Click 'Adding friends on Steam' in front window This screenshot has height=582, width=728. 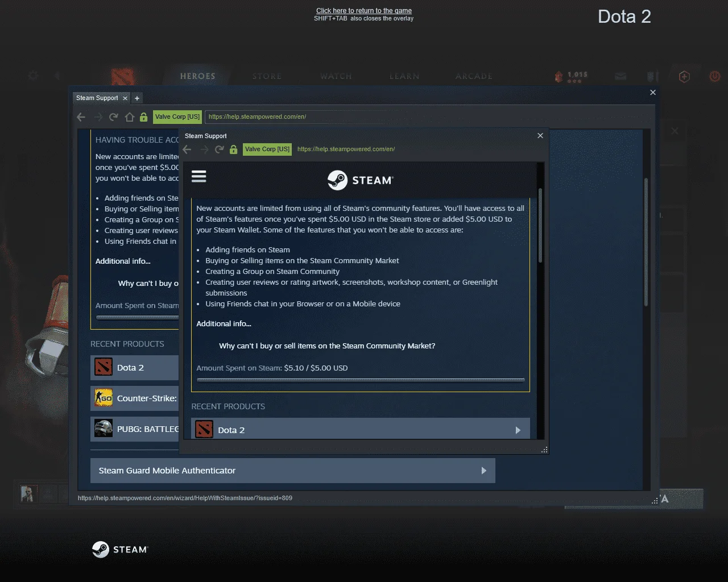point(247,250)
